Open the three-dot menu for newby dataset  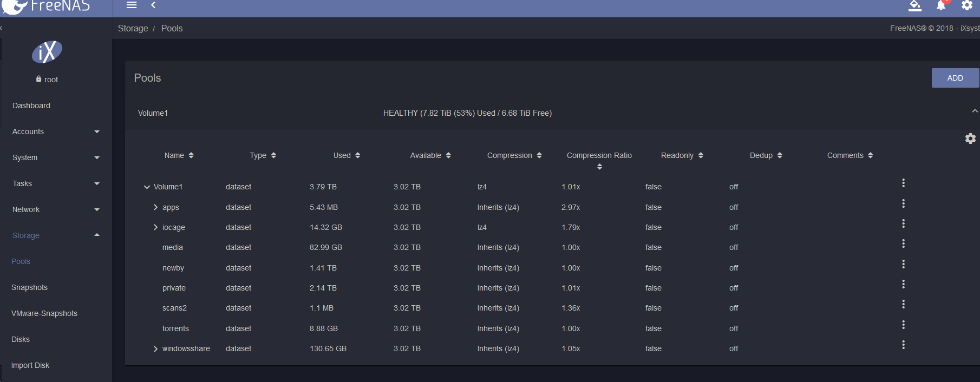click(903, 264)
